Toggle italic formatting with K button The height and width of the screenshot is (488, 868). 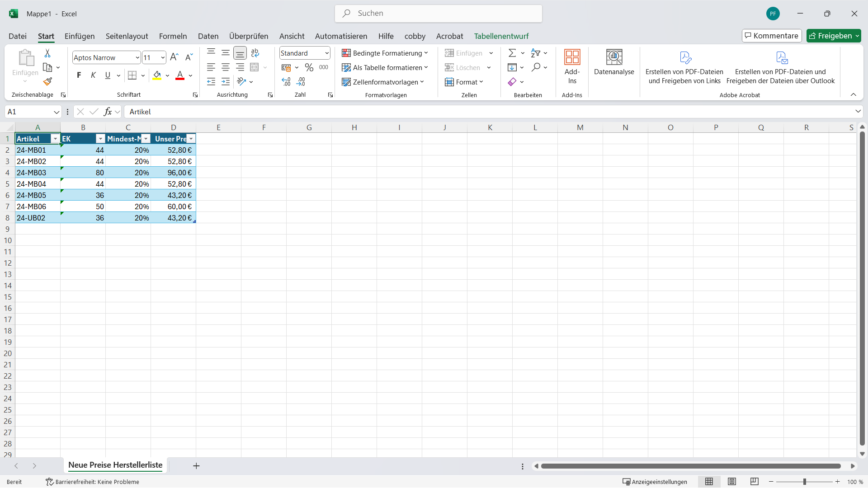point(93,75)
